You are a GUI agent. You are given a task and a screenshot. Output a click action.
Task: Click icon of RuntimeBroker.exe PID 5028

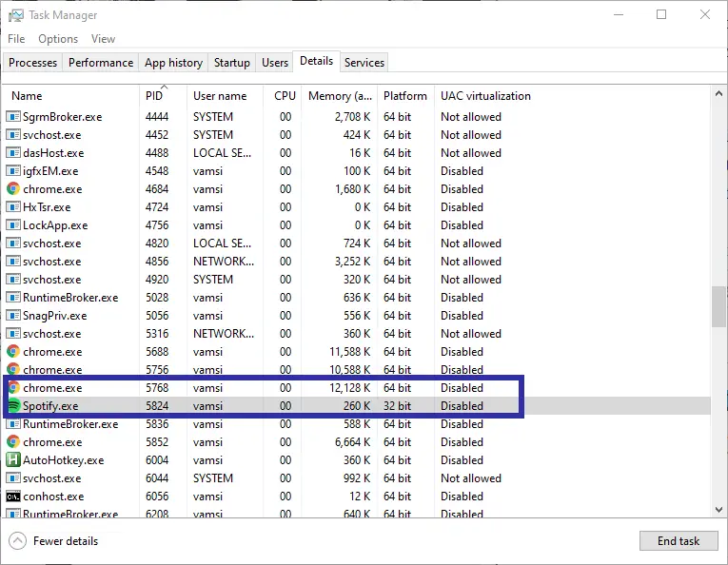pyautogui.click(x=13, y=298)
